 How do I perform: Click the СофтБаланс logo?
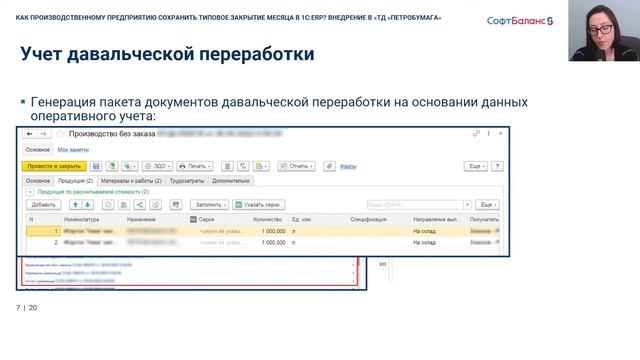520,21
